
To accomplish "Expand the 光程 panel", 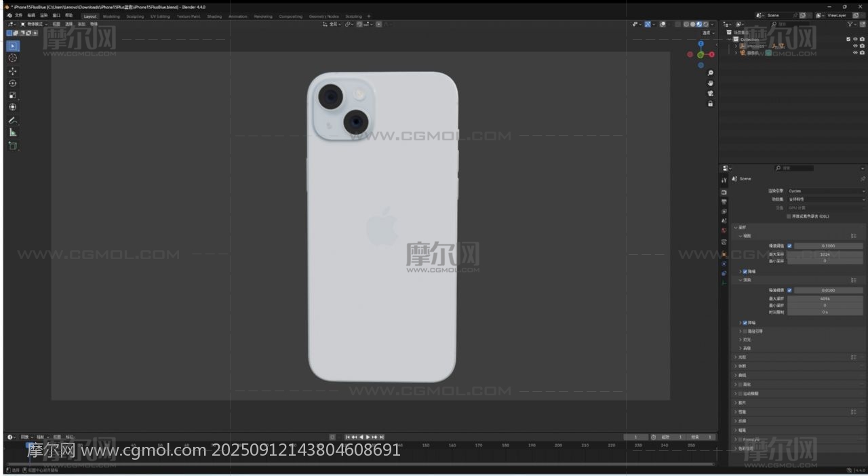I will 736,357.
